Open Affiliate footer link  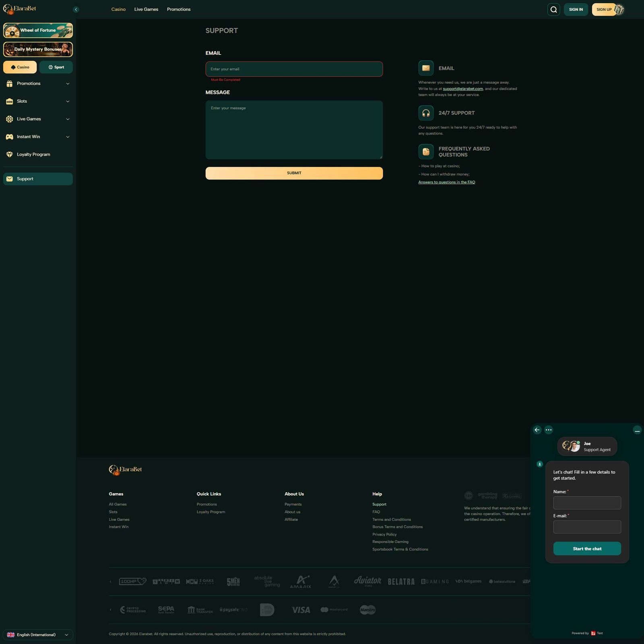point(291,520)
